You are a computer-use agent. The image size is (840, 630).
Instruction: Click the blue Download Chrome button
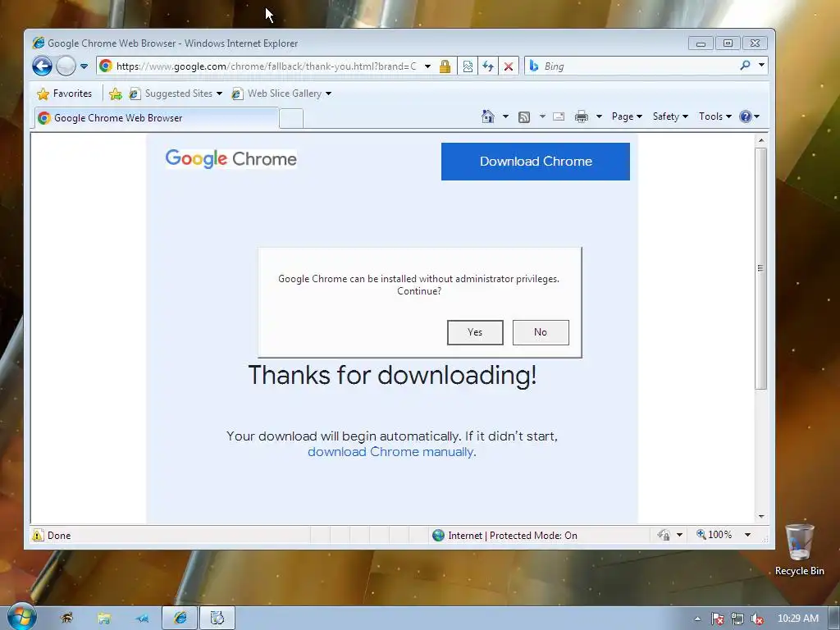pos(535,162)
